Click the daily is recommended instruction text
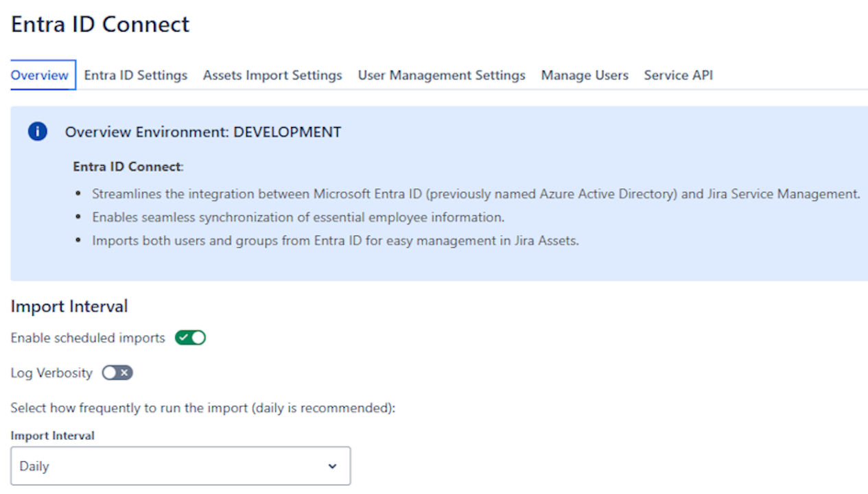Image resolution: width=868 pixels, height=494 pixels. tap(204, 408)
